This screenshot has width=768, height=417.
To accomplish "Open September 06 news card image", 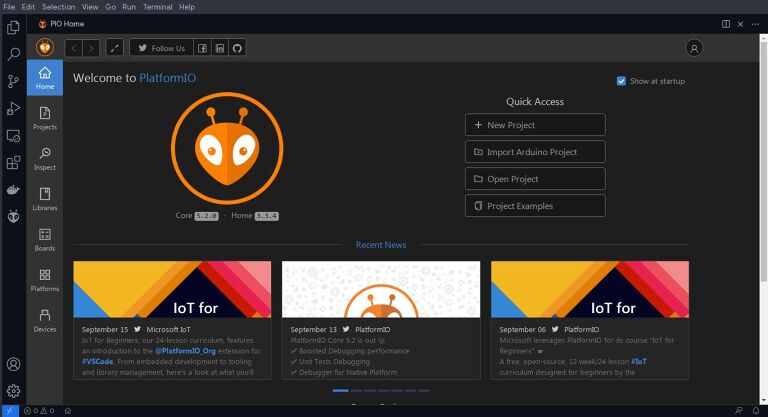I will 590,289.
